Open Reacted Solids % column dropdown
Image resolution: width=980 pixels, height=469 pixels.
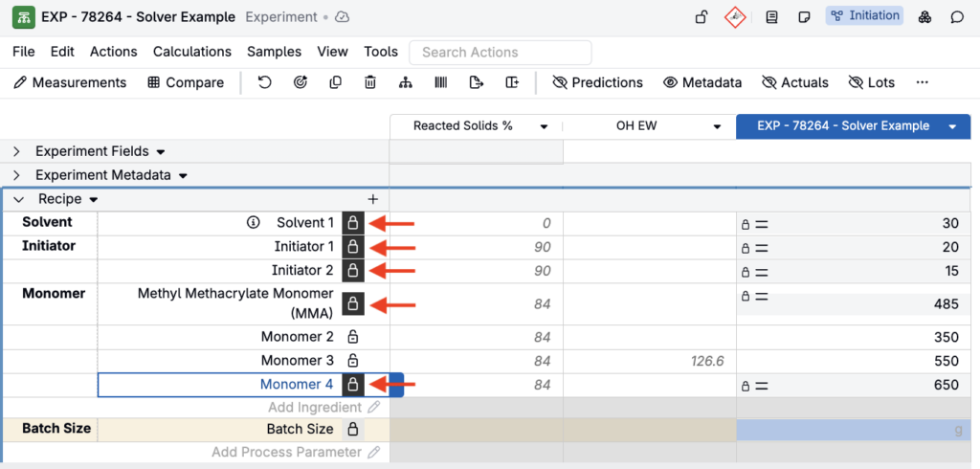point(544,127)
